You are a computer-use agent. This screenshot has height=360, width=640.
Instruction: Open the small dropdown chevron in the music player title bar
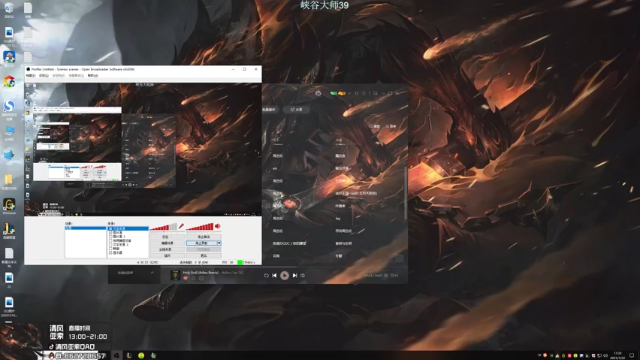(x=349, y=93)
